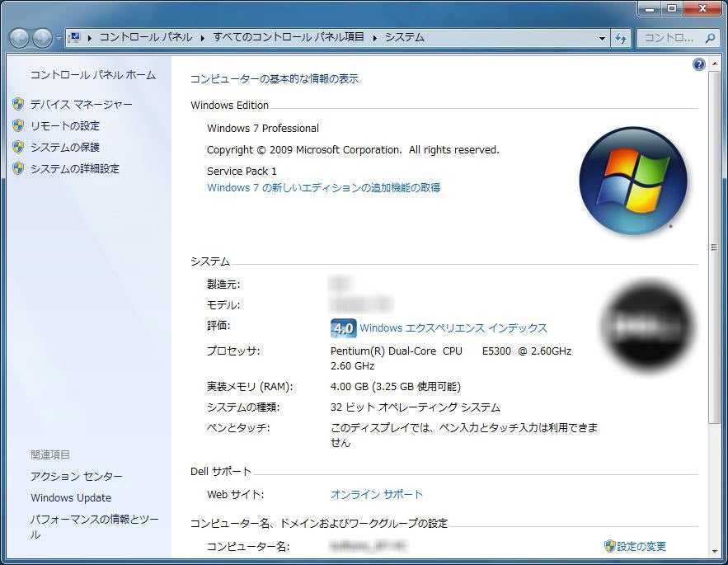Click scrollbar down arrow

point(714,552)
